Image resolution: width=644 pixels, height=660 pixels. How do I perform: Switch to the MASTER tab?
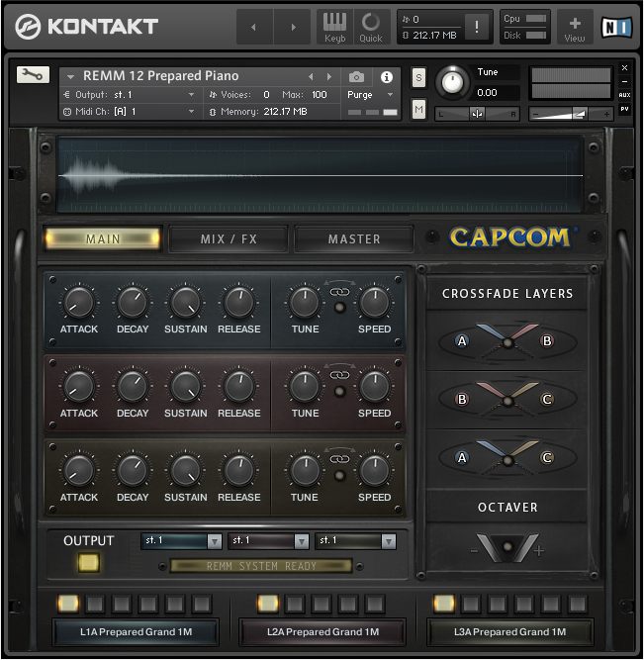click(x=354, y=239)
